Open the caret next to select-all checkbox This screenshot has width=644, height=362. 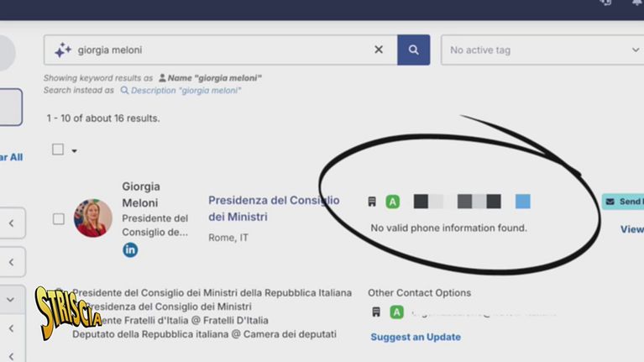74,151
